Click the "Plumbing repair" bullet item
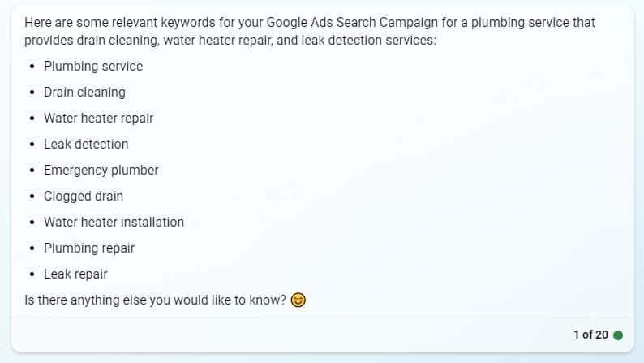 pos(89,248)
